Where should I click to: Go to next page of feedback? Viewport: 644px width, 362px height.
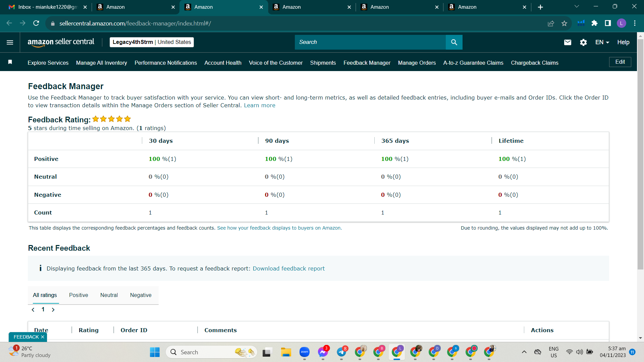[53, 310]
